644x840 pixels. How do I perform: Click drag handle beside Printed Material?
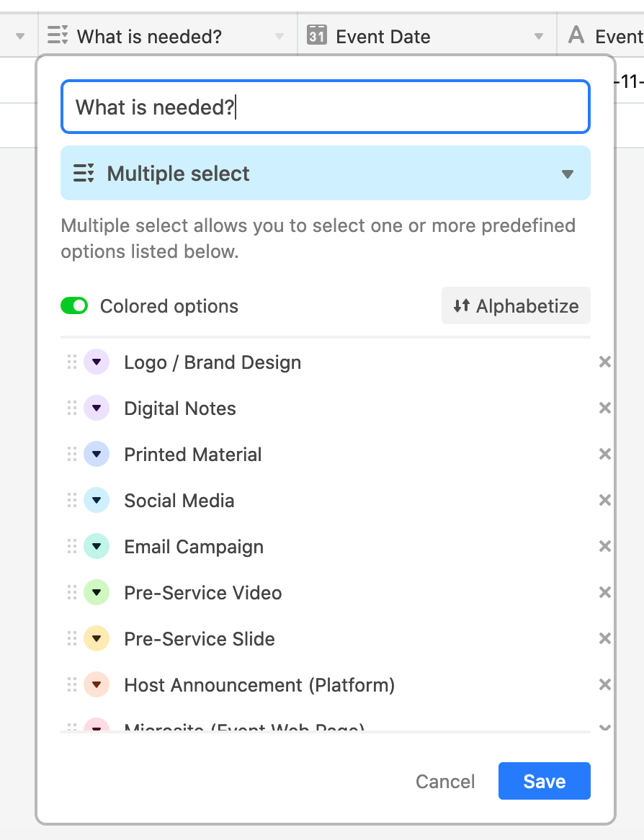pyautogui.click(x=71, y=455)
